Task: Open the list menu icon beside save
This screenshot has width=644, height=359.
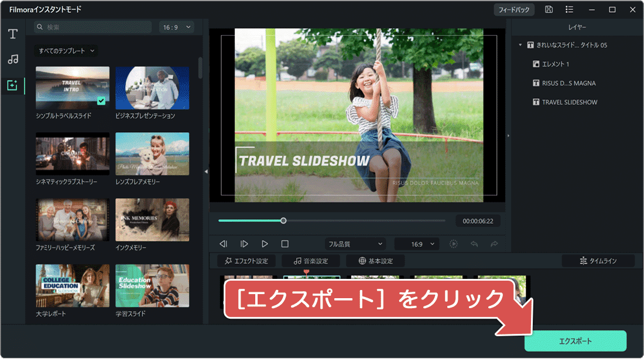Action: [x=568, y=9]
